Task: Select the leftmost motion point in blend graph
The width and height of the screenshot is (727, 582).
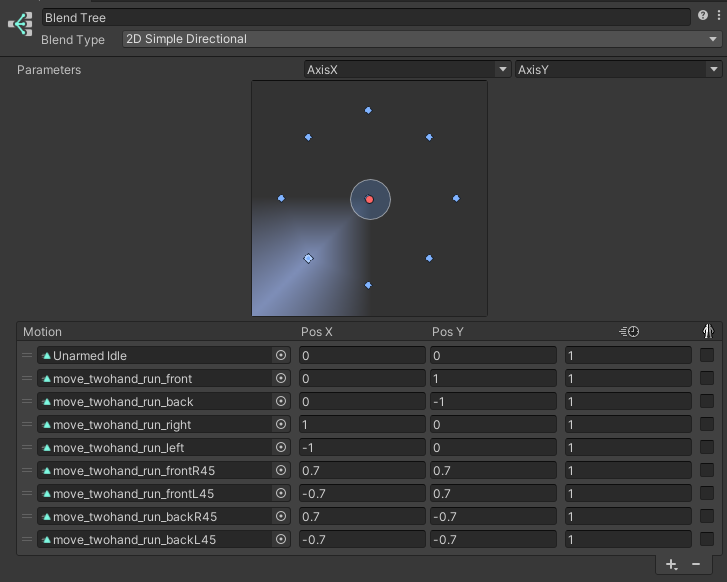Action: pos(281,198)
